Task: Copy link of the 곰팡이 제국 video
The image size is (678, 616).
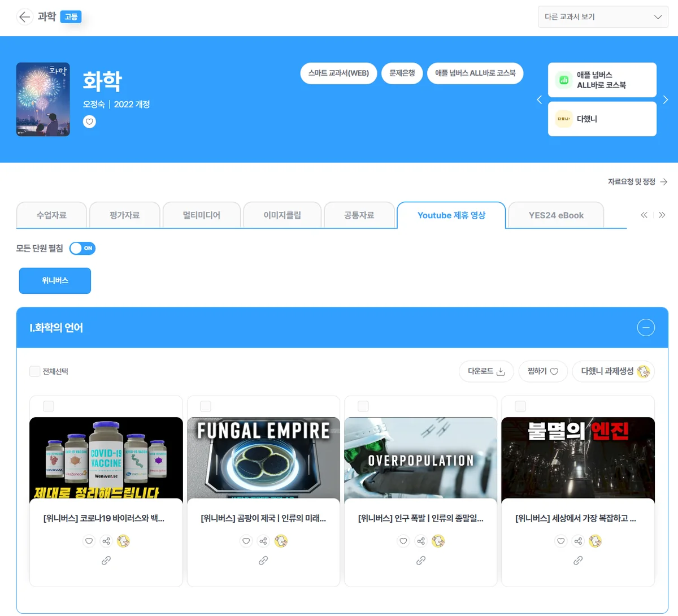Action: pyautogui.click(x=263, y=561)
